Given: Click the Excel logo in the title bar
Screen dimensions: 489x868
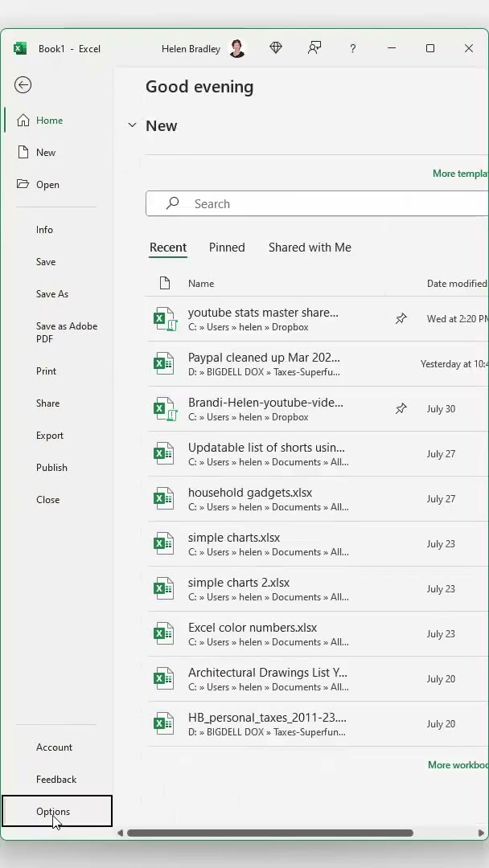Looking at the screenshot, I should coord(20,48).
